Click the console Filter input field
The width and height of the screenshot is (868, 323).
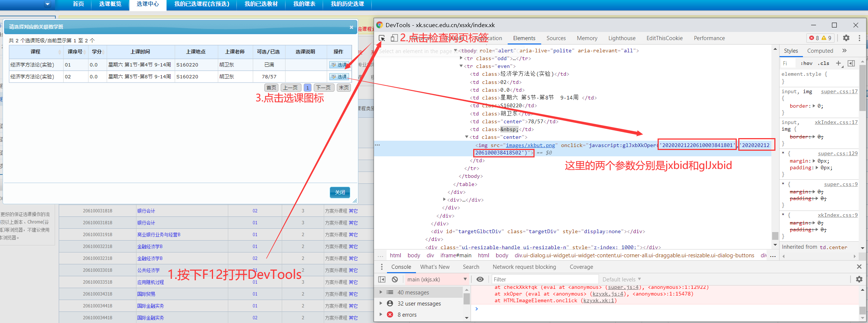tap(545, 279)
